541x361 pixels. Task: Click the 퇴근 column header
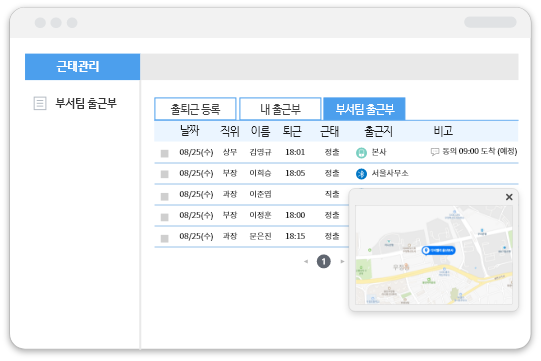pos(292,131)
